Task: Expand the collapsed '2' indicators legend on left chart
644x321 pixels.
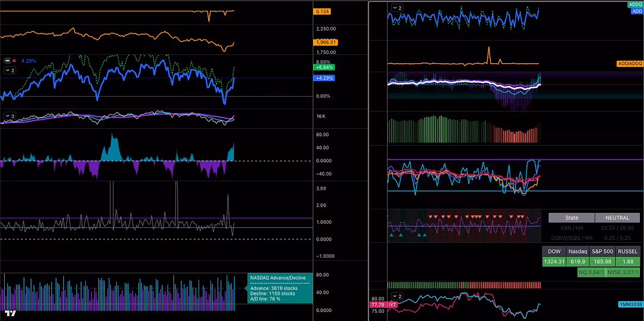Action: 10,70
